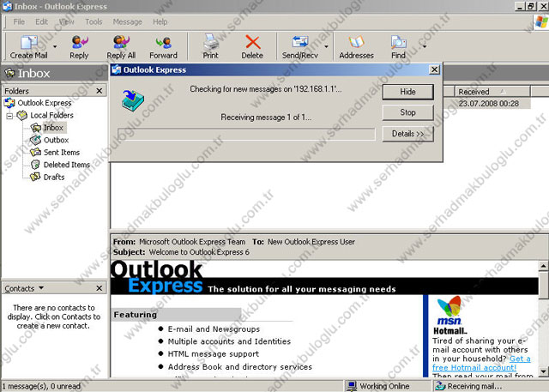Click Stop to cancel receiving messages

tap(408, 112)
